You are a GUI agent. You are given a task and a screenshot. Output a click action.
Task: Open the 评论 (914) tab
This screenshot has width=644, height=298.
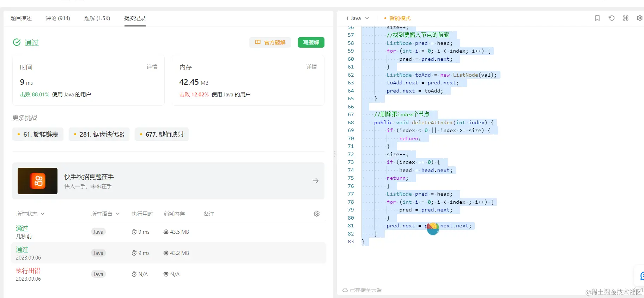click(58, 18)
